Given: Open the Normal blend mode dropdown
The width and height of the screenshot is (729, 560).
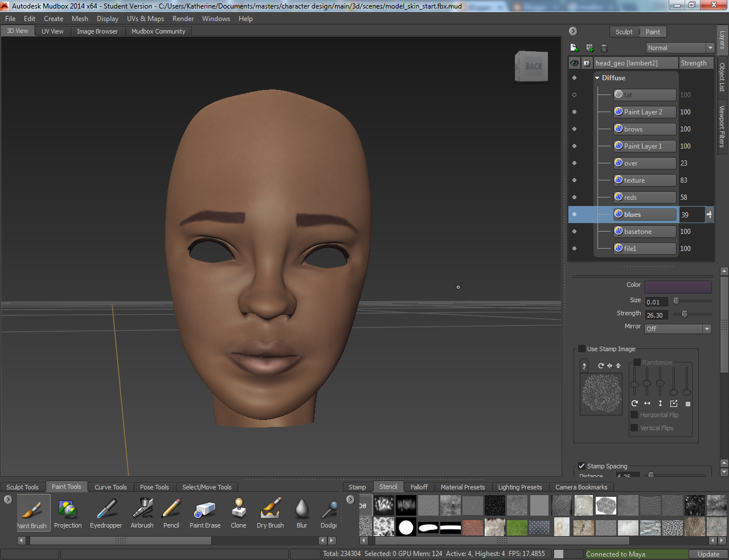Looking at the screenshot, I should point(680,48).
